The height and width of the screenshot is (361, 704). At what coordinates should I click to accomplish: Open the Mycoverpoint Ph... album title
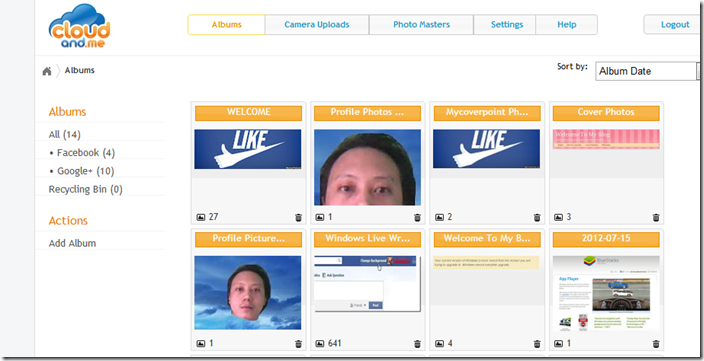point(487,113)
